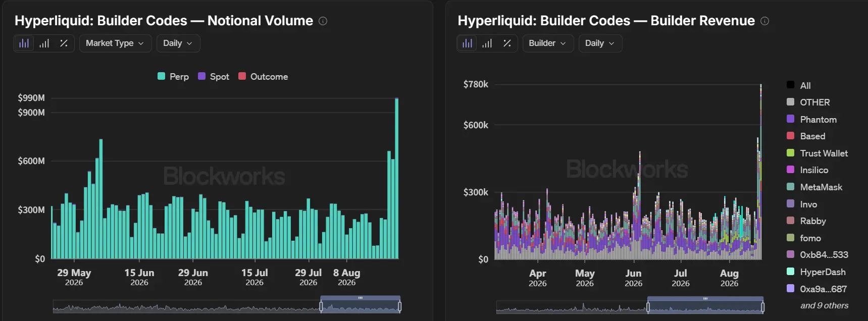Toggle the Rabby legend entry
This screenshot has height=321, width=868.
coord(806,221)
